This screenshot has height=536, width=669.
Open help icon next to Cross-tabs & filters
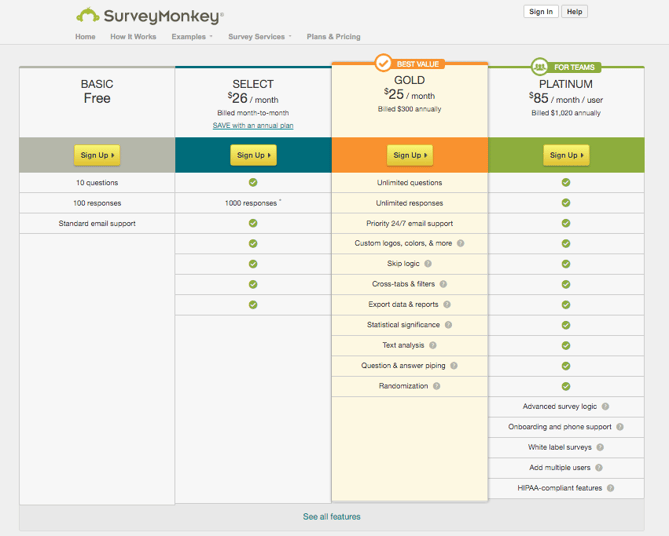tap(443, 284)
